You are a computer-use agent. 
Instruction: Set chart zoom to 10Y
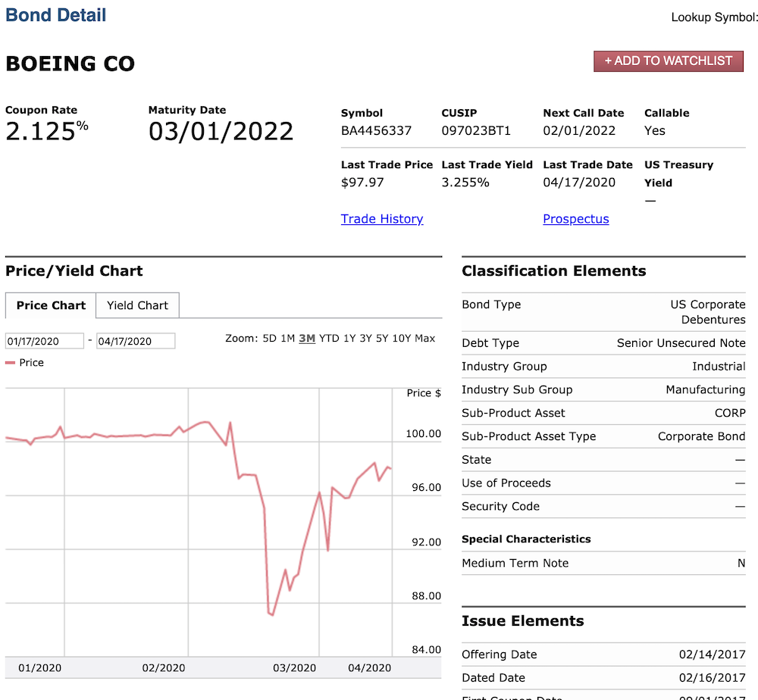pos(402,338)
